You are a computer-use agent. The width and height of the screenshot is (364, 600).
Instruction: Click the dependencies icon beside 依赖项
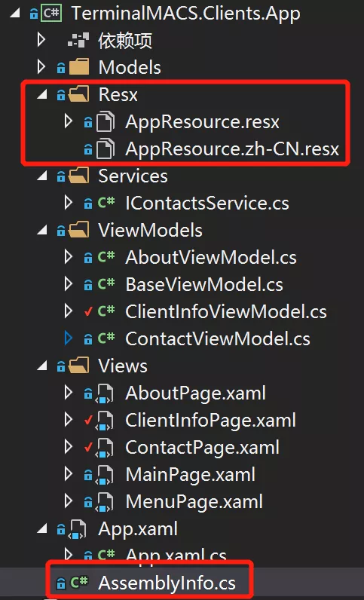click(78, 40)
